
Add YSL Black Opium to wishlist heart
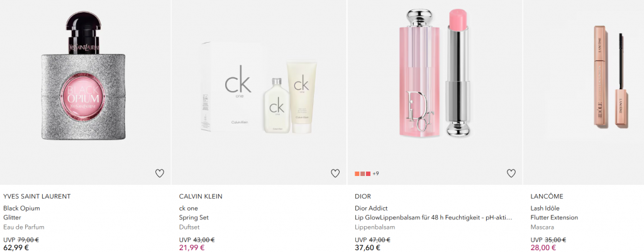[x=160, y=173]
